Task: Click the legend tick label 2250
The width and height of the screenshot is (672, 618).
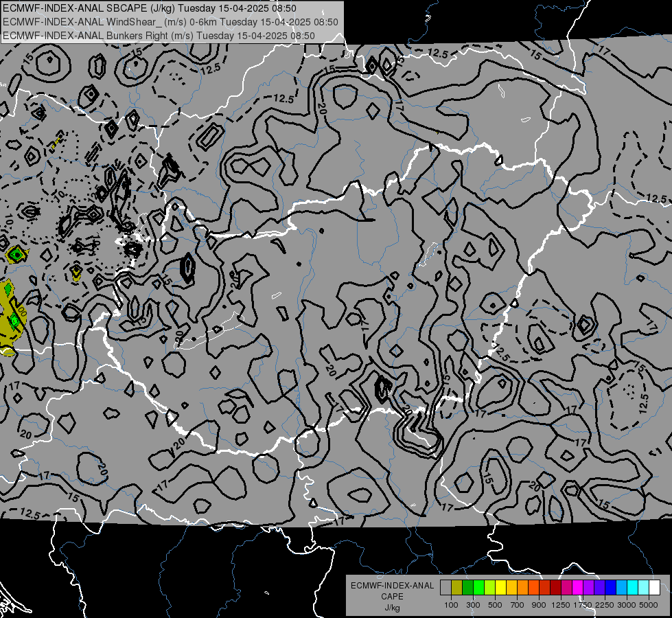Action: [x=605, y=605]
